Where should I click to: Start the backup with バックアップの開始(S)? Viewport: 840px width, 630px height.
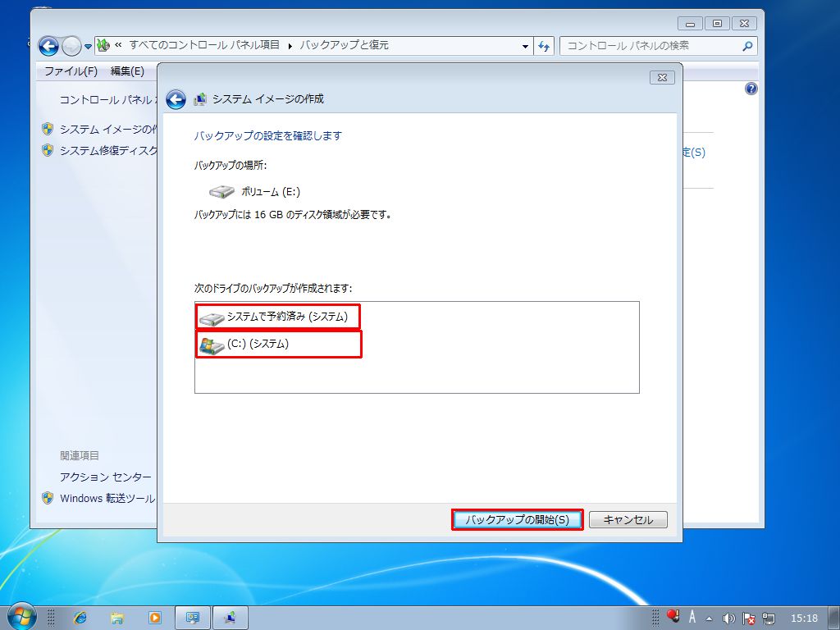coord(517,519)
